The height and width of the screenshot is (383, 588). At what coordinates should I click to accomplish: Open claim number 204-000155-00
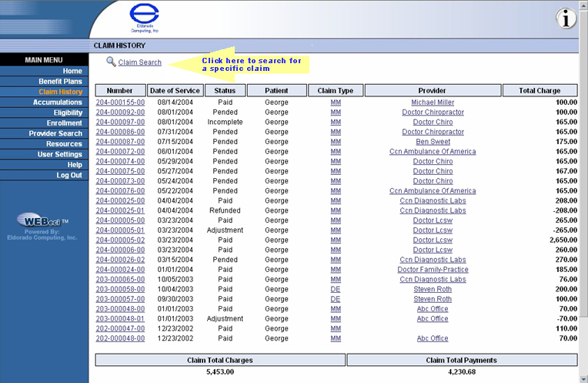tap(120, 102)
